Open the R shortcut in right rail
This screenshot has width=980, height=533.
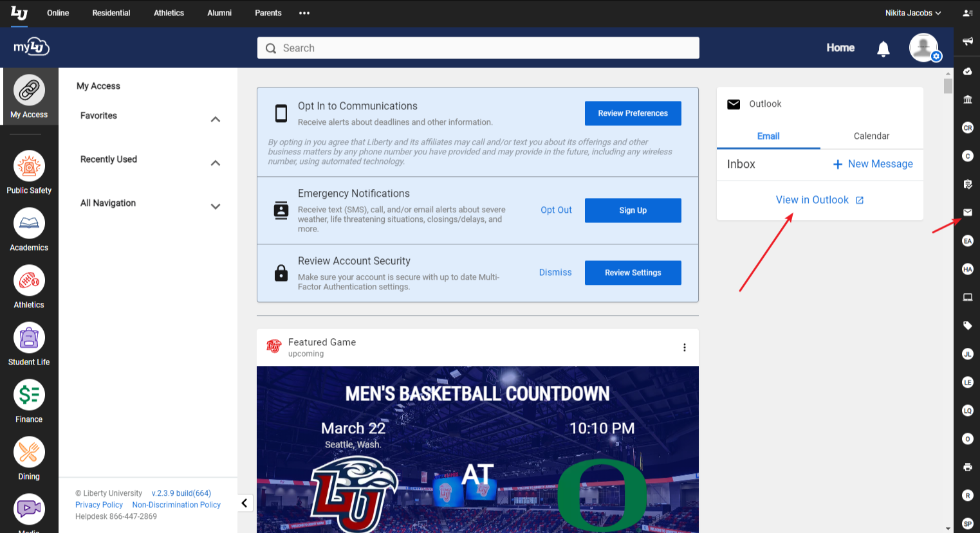coord(967,495)
